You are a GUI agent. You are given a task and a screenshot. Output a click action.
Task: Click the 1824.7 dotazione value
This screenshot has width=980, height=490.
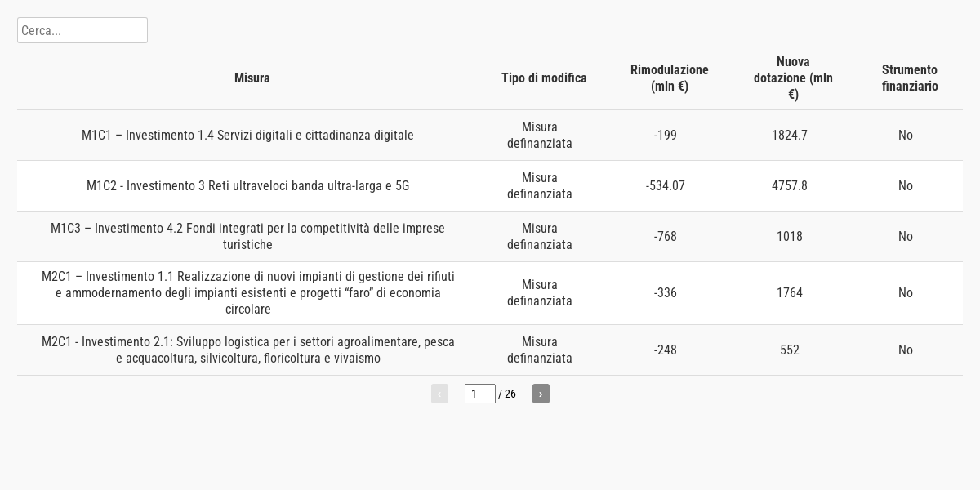(790, 136)
